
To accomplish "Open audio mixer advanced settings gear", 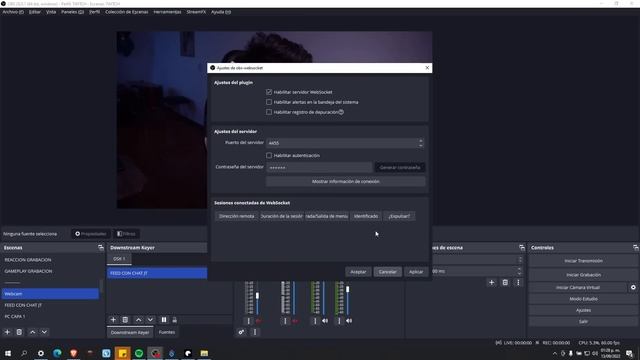I will [241, 332].
